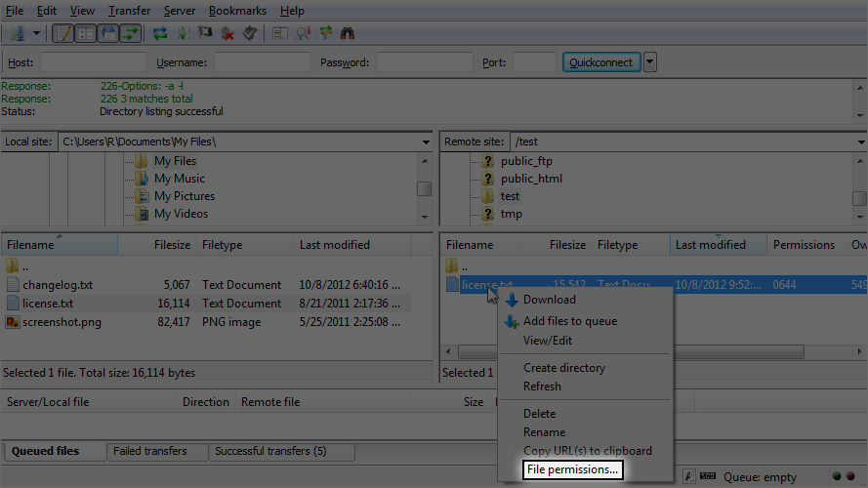Toggle the local directory tree view
The width and height of the screenshot is (868, 488).
coord(86,33)
